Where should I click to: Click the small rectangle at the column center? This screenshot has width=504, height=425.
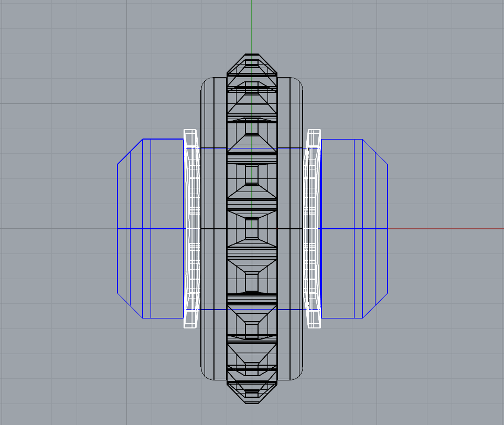click(x=252, y=229)
